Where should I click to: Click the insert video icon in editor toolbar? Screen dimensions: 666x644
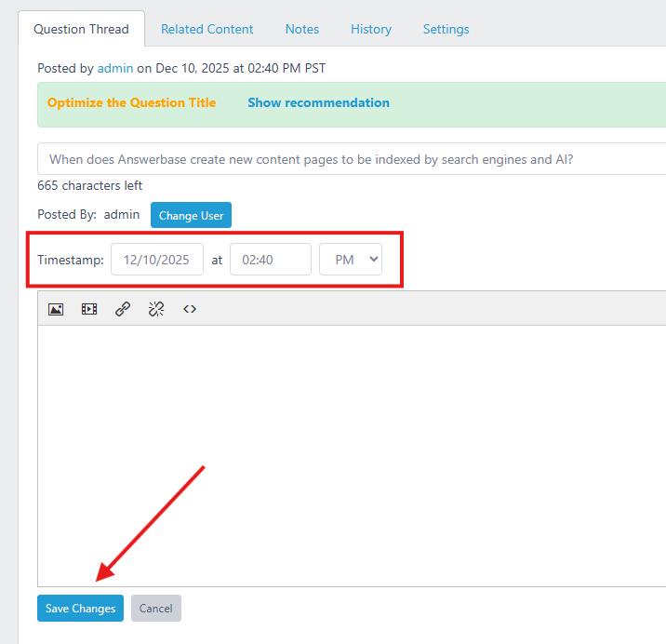(x=89, y=309)
